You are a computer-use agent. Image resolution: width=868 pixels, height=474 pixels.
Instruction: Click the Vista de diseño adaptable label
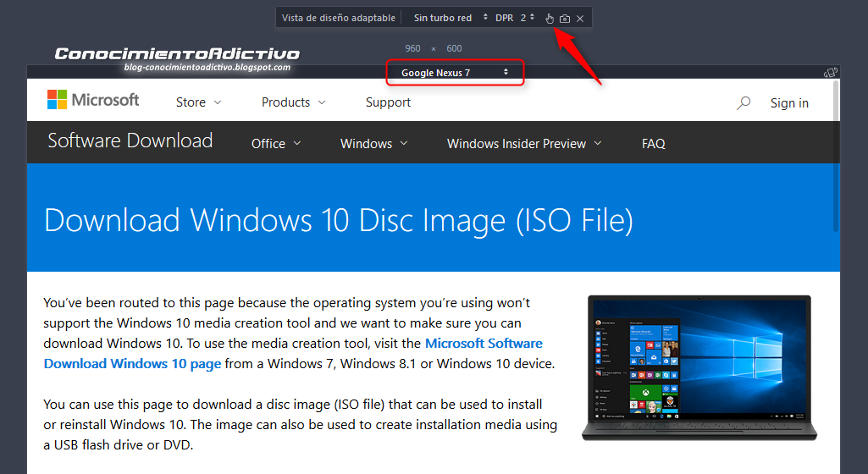(x=338, y=18)
